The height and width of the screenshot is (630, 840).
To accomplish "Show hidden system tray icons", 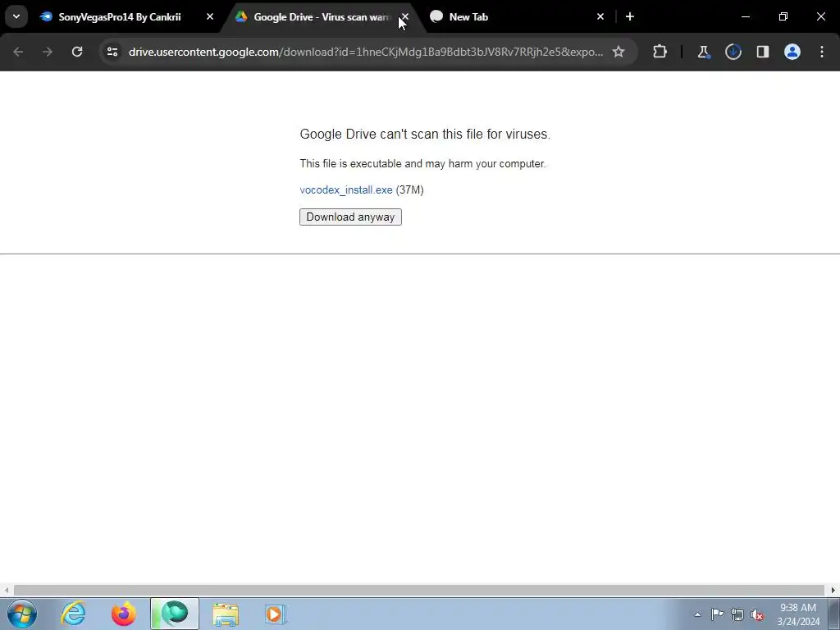I will coord(697,614).
